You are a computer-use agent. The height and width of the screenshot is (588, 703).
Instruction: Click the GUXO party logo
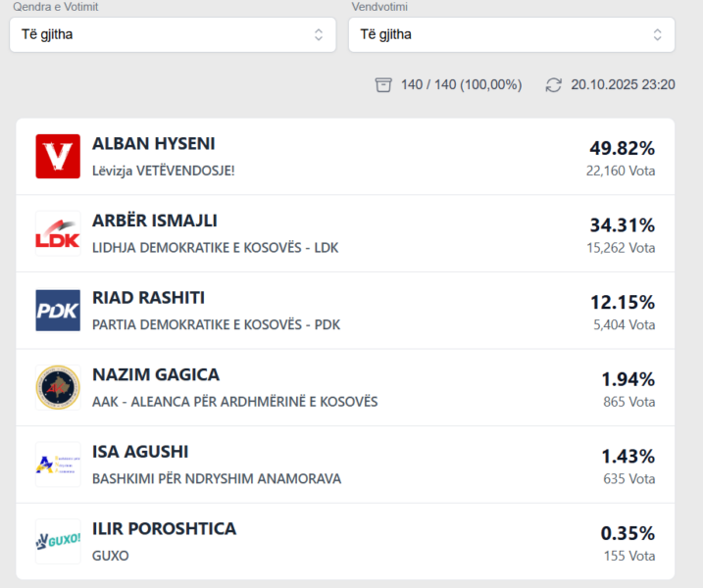58,541
